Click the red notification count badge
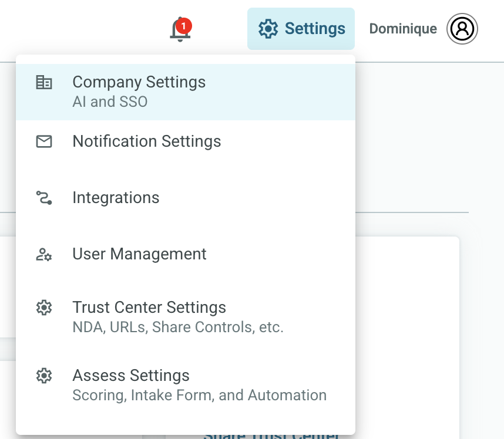Screen dimensions: 504x439 (x=183, y=26)
